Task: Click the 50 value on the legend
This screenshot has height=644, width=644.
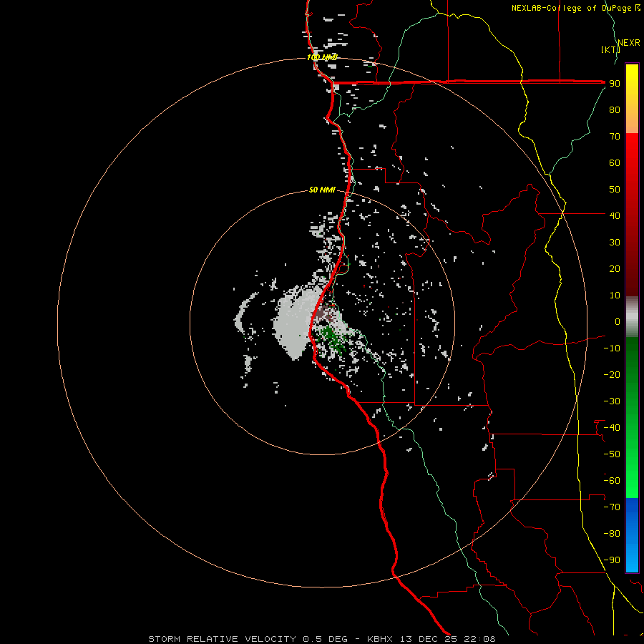Action: click(x=615, y=190)
